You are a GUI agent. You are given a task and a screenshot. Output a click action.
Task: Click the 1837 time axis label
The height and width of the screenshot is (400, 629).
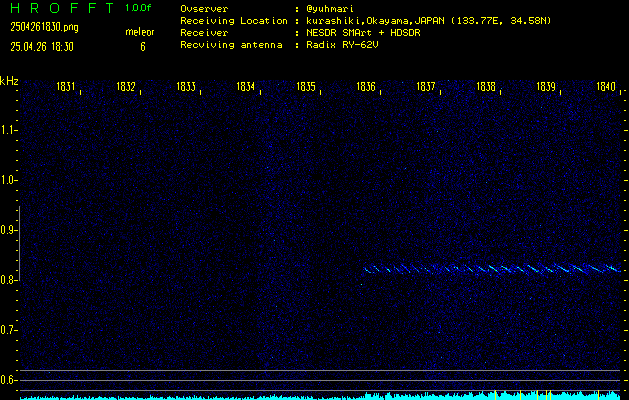point(426,86)
